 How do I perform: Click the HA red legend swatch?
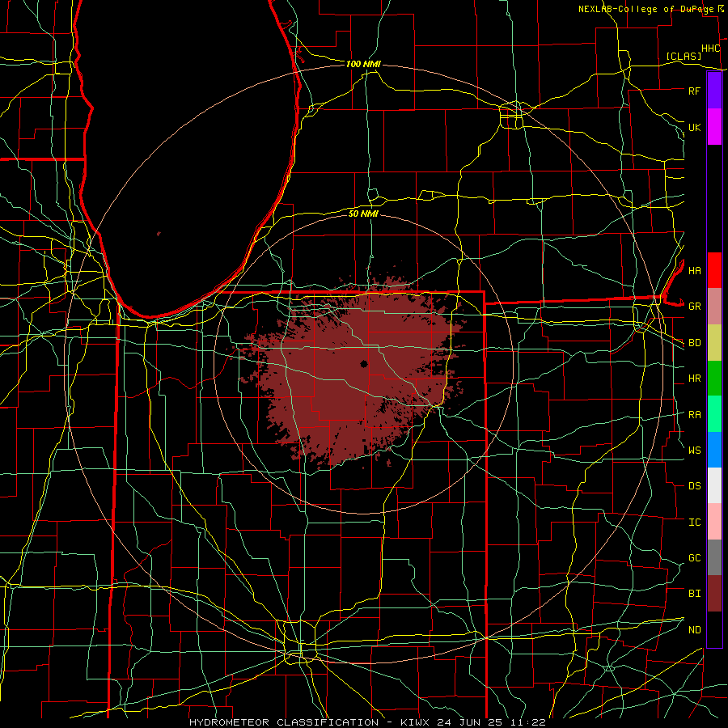[x=714, y=270]
